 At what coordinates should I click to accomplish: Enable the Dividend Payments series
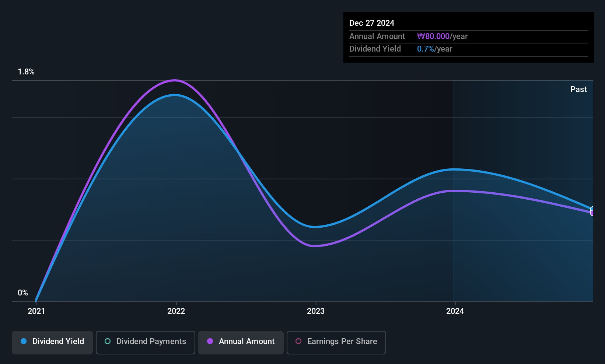(146, 343)
